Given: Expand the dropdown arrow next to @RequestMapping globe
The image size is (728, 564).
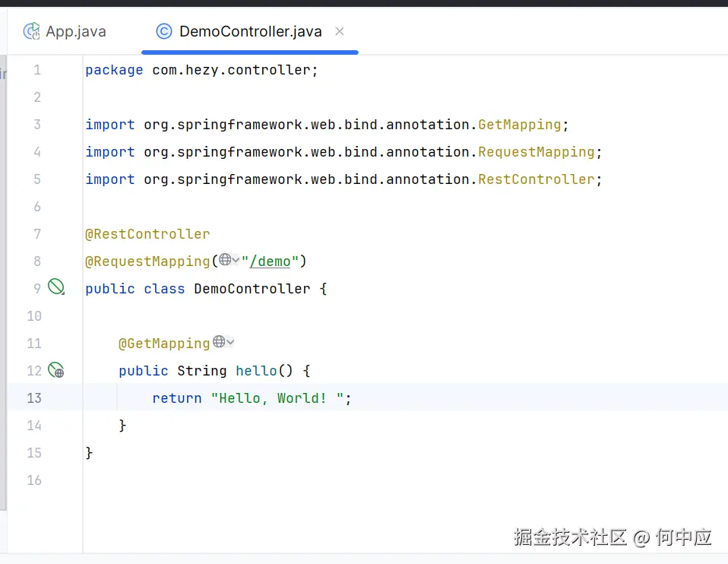Looking at the screenshot, I should (x=236, y=260).
